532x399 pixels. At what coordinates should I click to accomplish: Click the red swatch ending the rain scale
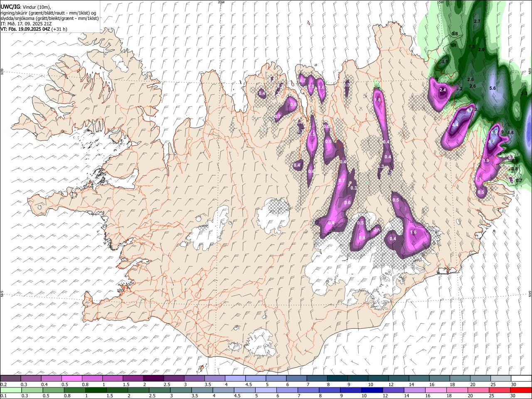[521, 390]
